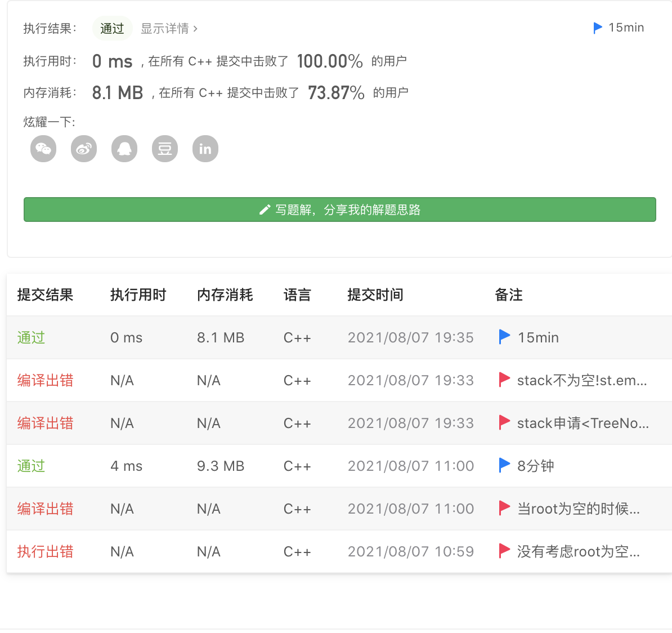Click the pencil icon on the green button

(265, 209)
